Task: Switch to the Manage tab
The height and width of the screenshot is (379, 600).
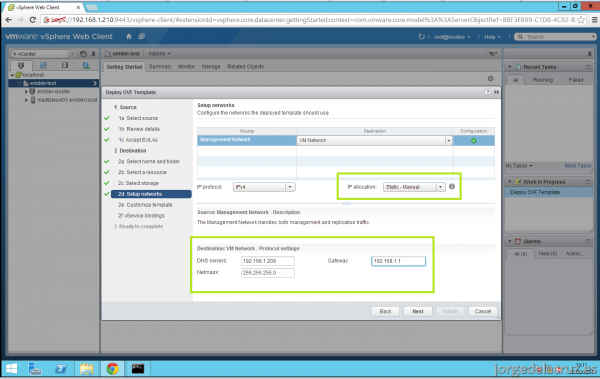Action: tap(211, 67)
